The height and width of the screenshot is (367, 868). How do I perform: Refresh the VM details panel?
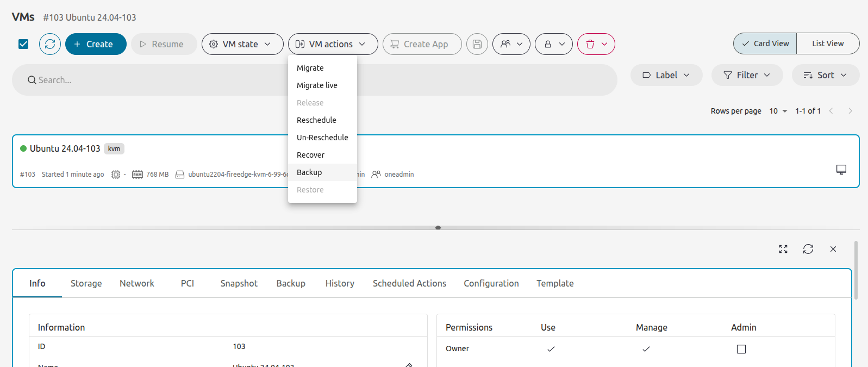(x=808, y=249)
